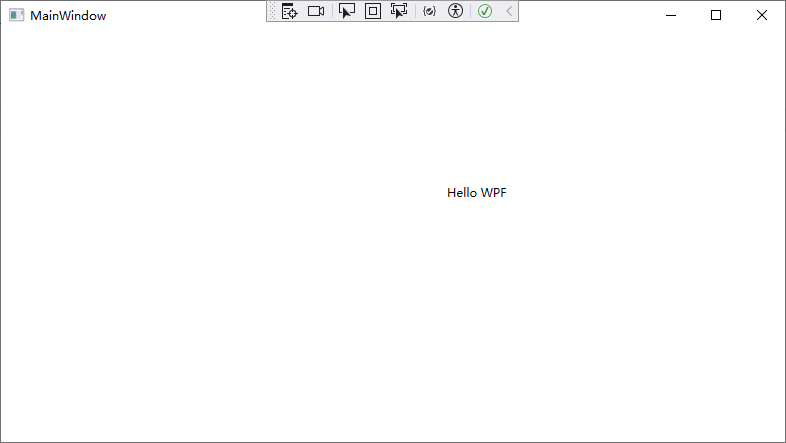Open the binding failures indicator
The height and width of the screenshot is (443, 786).
point(429,11)
